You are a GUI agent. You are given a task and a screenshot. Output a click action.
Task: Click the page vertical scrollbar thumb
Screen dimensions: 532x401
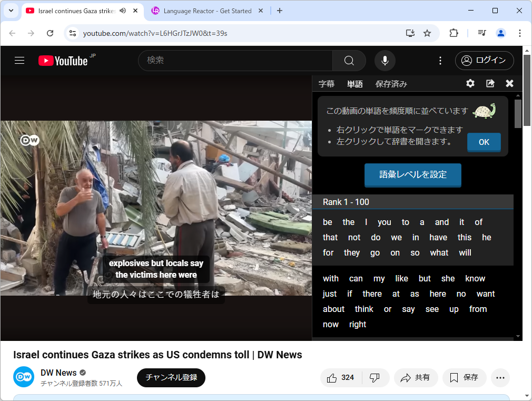coord(527,90)
